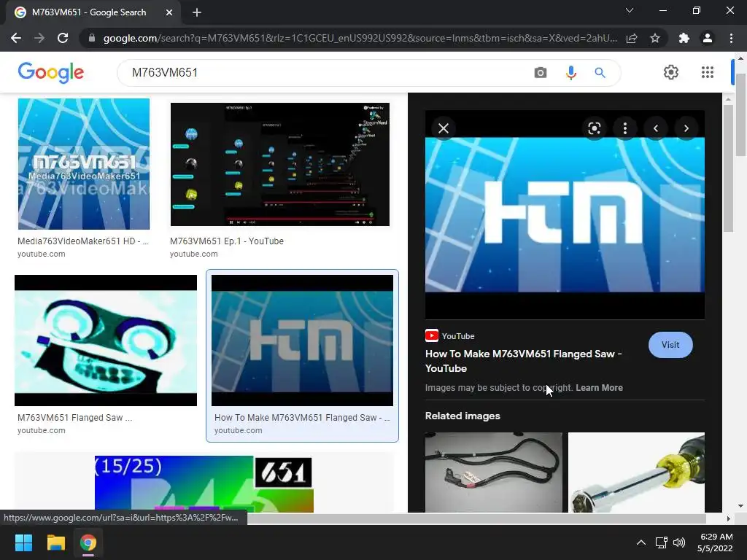Start voice search with the microphone icon
The image size is (747, 560).
(570, 72)
